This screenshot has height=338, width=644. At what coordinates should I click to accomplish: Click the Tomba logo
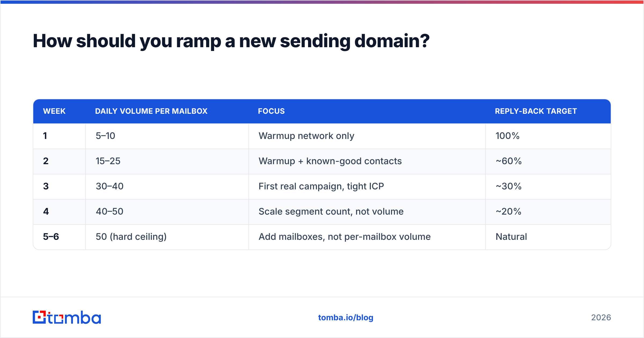(x=67, y=317)
